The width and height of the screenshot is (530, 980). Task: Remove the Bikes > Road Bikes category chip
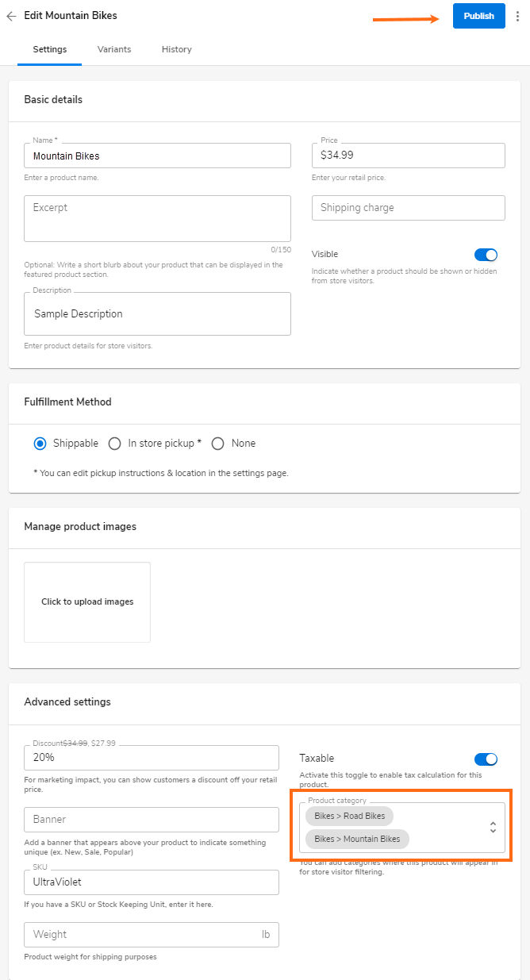pyautogui.click(x=348, y=816)
